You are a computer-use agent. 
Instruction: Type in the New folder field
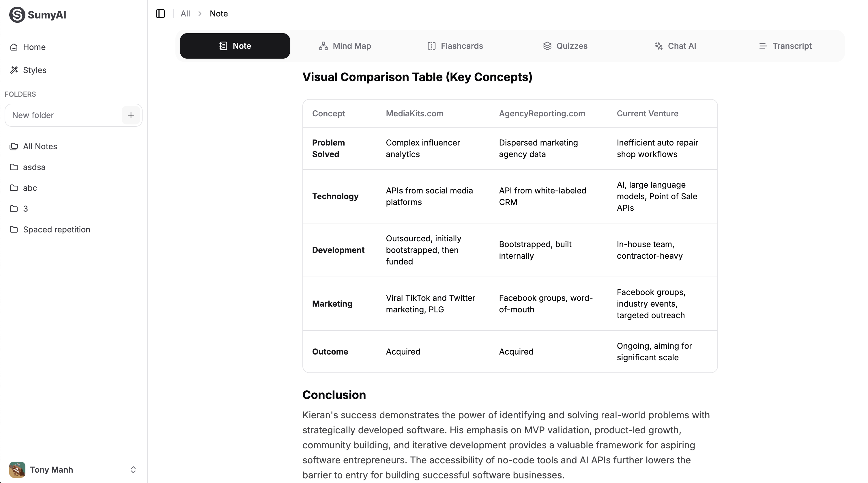coord(64,115)
